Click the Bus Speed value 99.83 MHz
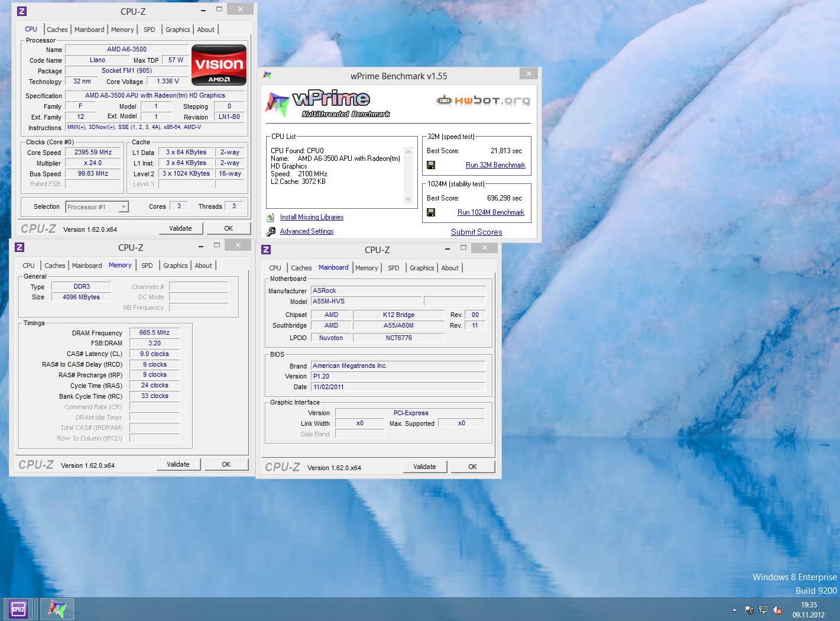The width and height of the screenshot is (840, 621). pyautogui.click(x=93, y=173)
